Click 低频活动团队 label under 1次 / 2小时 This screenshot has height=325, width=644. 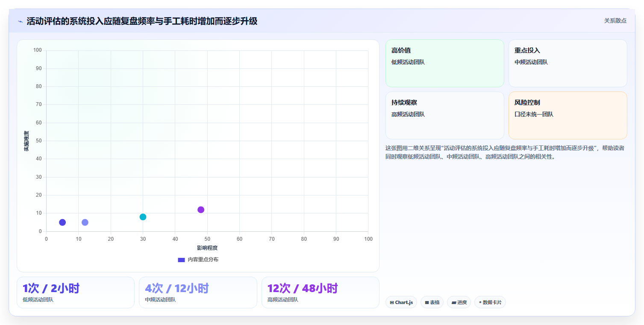pos(38,300)
